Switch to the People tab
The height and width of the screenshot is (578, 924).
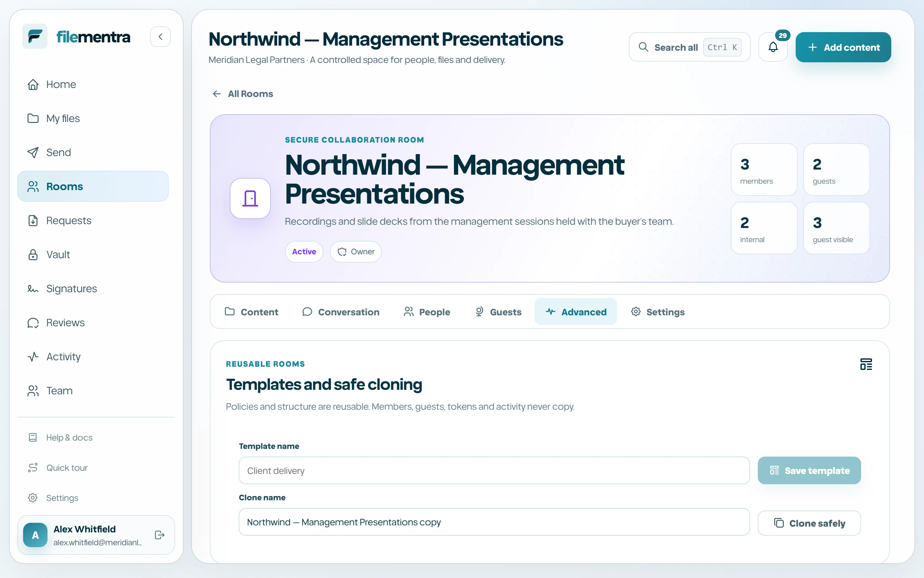pyautogui.click(x=427, y=311)
